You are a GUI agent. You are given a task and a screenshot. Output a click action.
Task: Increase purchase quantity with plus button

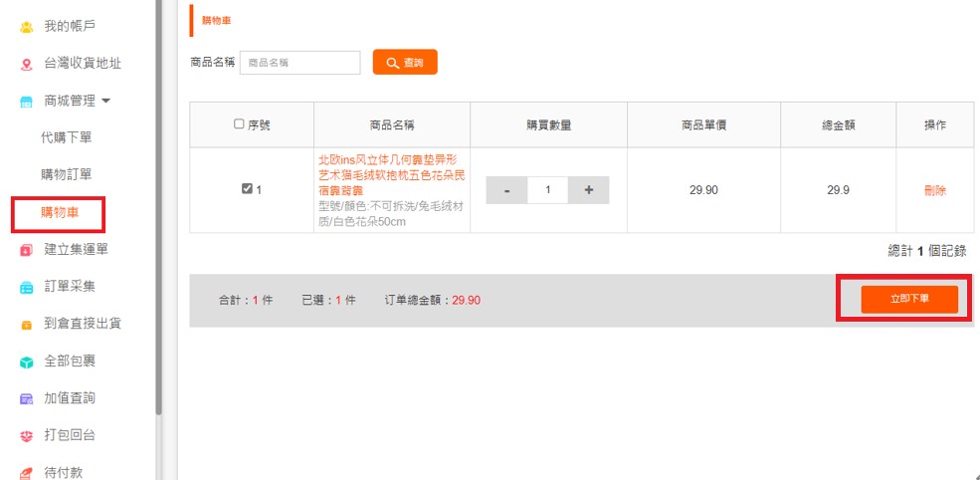pyautogui.click(x=588, y=190)
